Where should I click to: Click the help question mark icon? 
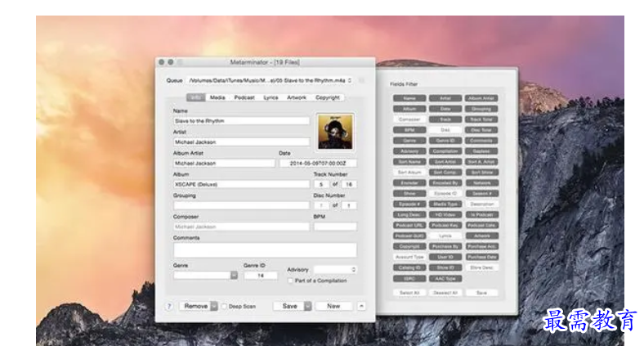169,306
